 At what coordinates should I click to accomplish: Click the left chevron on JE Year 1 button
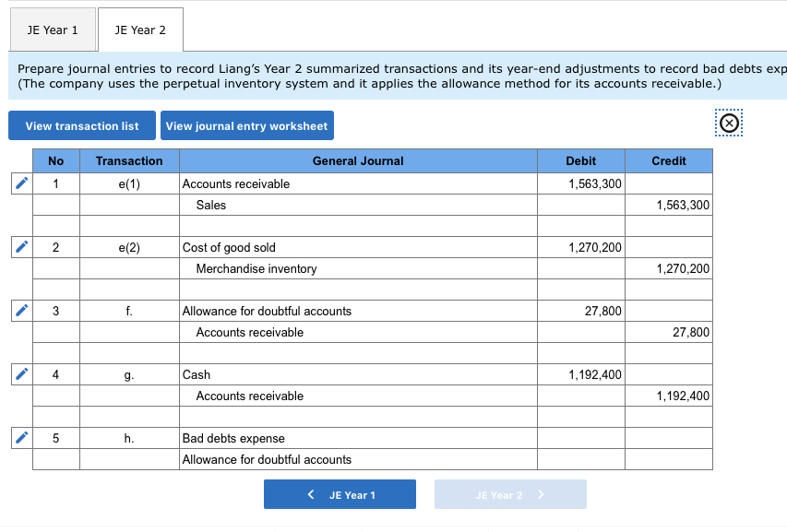(x=311, y=494)
